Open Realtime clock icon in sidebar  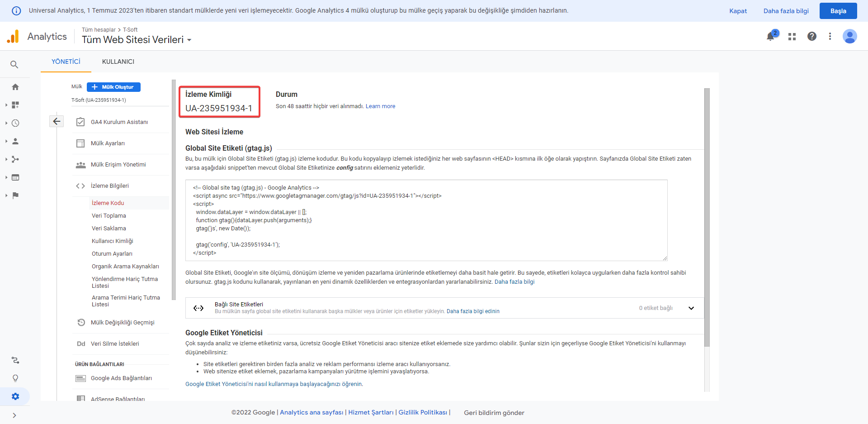[x=15, y=123]
